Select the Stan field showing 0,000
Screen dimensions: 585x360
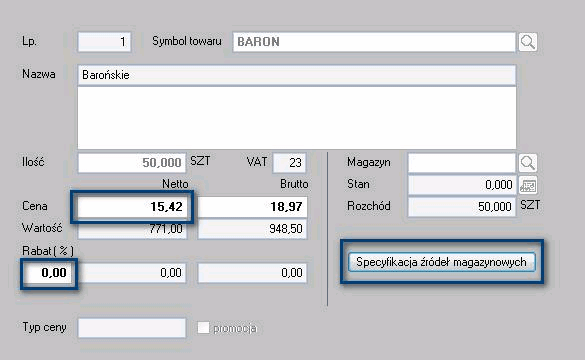point(462,185)
